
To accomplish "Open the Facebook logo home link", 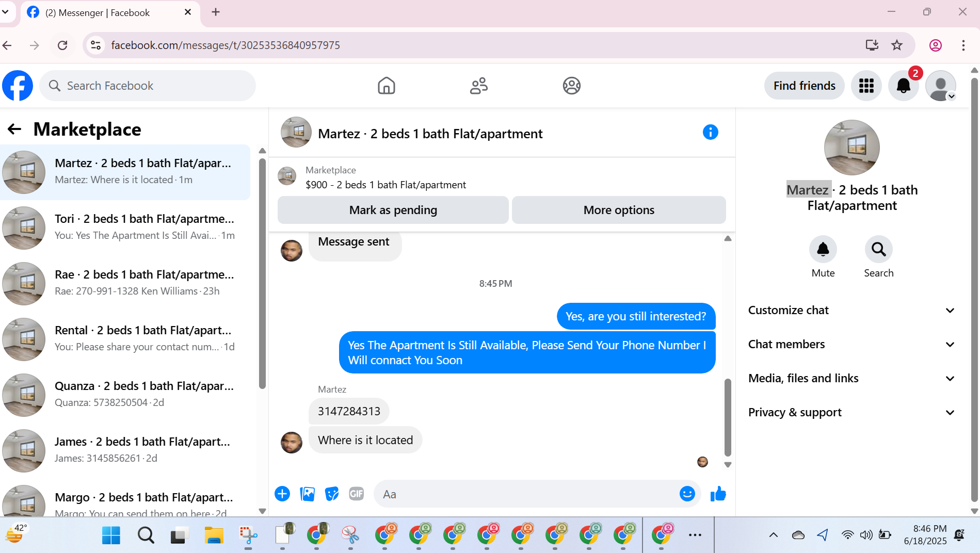I will coord(18,86).
